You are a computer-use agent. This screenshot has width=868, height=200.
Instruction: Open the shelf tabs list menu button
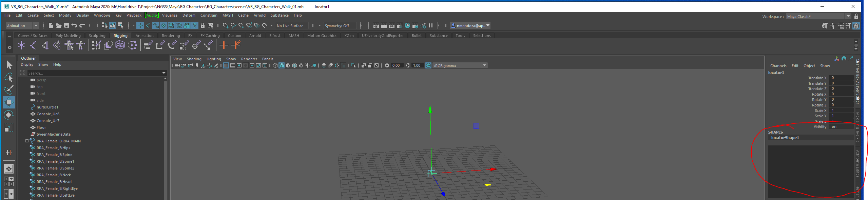tap(9, 36)
